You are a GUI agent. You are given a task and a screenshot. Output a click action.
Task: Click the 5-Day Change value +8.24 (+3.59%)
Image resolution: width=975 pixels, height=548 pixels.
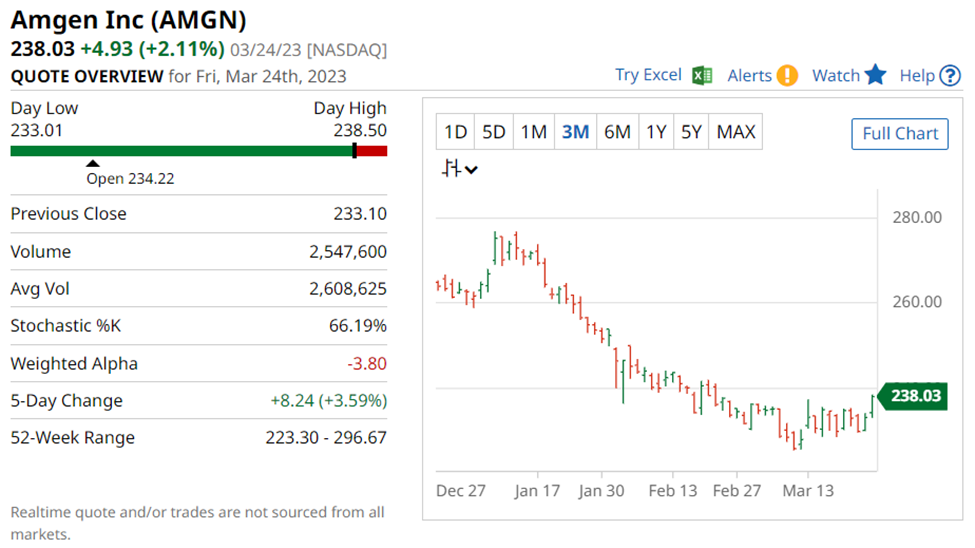328,401
